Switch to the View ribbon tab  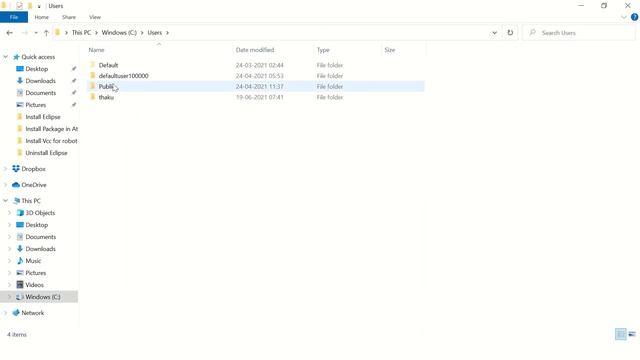pyautogui.click(x=95, y=17)
